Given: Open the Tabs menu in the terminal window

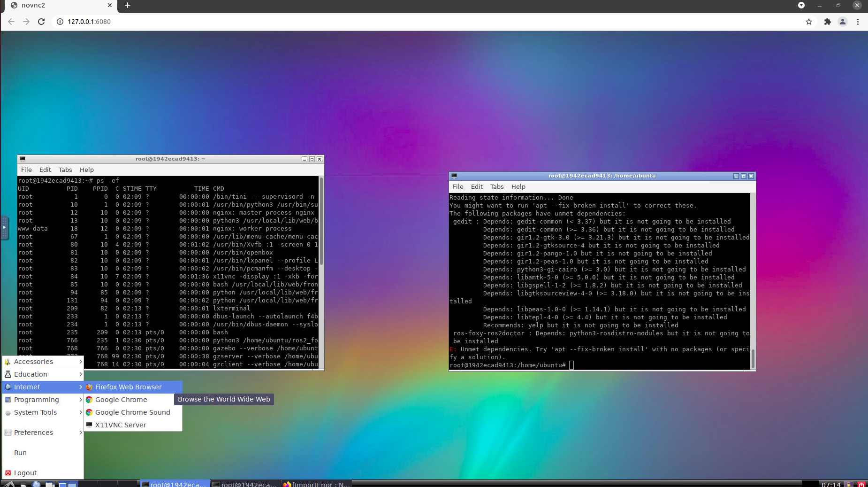Looking at the screenshot, I should click(x=65, y=170).
